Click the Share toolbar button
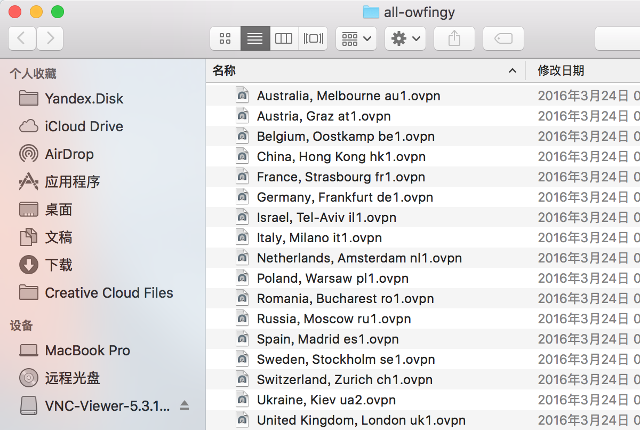This screenshot has height=430, width=640. tap(454, 38)
